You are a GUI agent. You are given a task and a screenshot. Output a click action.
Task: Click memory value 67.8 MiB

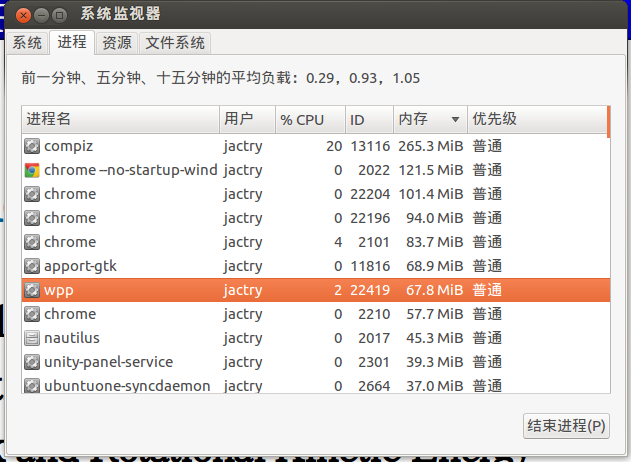click(435, 290)
